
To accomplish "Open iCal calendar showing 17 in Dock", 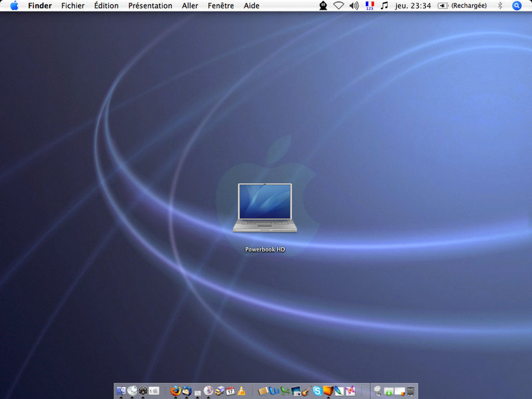I will [230, 391].
